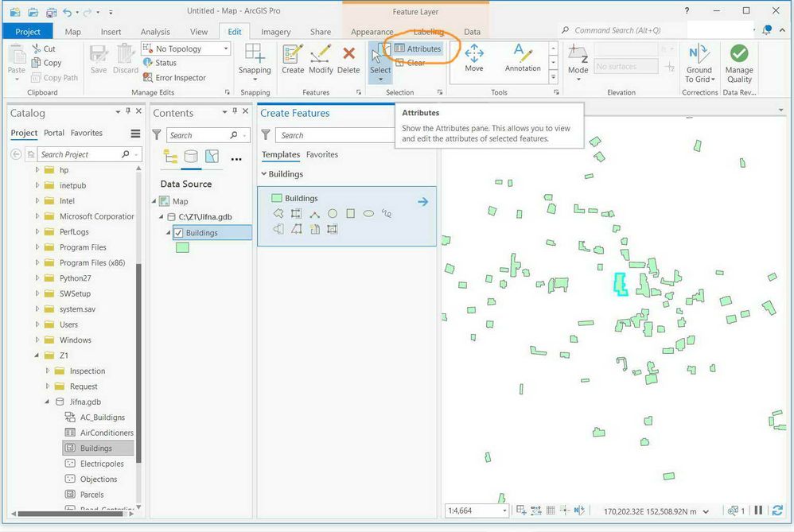Click the refresh map icon in status bar
Screen dimensions: 794x532
click(777, 511)
